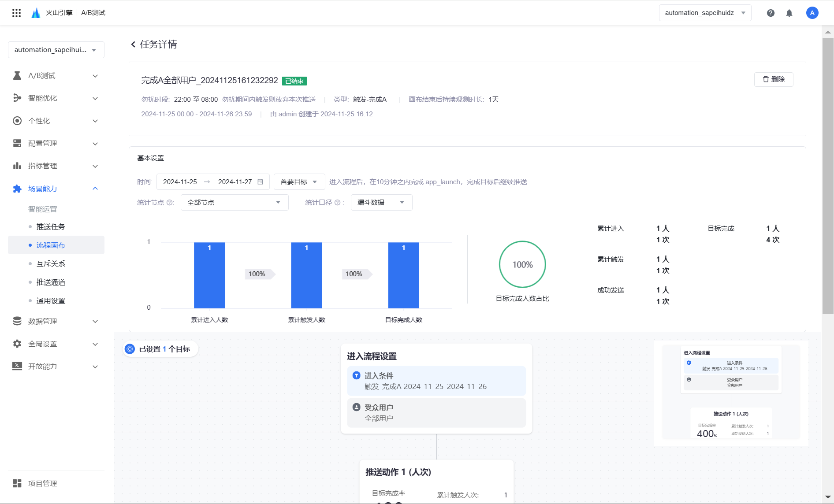The image size is (834, 504).
Task: Open the app grid launcher icon
Action: tap(16, 13)
